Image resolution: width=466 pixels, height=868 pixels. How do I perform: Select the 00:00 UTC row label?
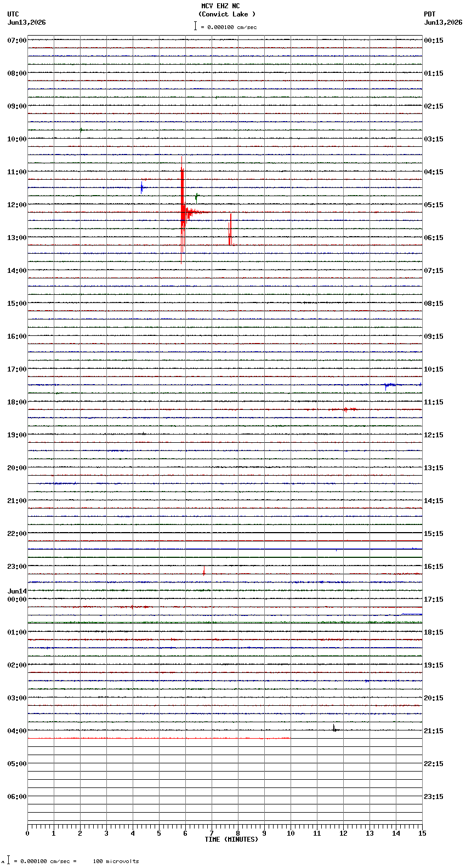click(x=17, y=599)
